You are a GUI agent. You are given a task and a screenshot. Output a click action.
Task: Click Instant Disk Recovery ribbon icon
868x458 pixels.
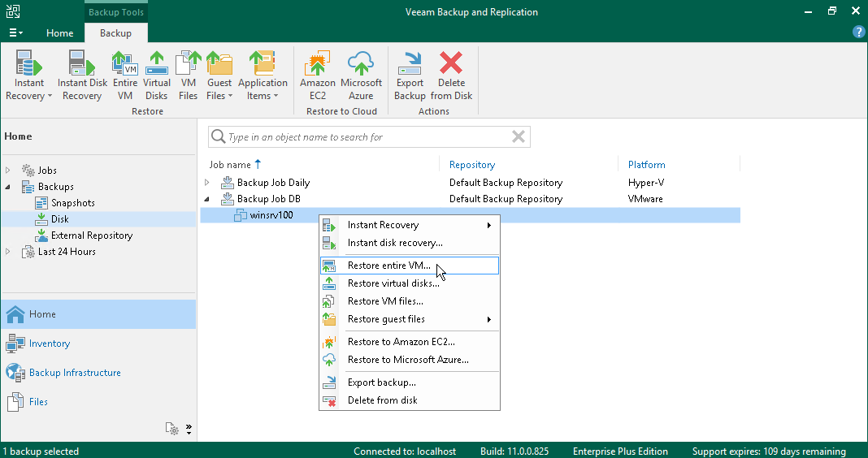point(82,76)
